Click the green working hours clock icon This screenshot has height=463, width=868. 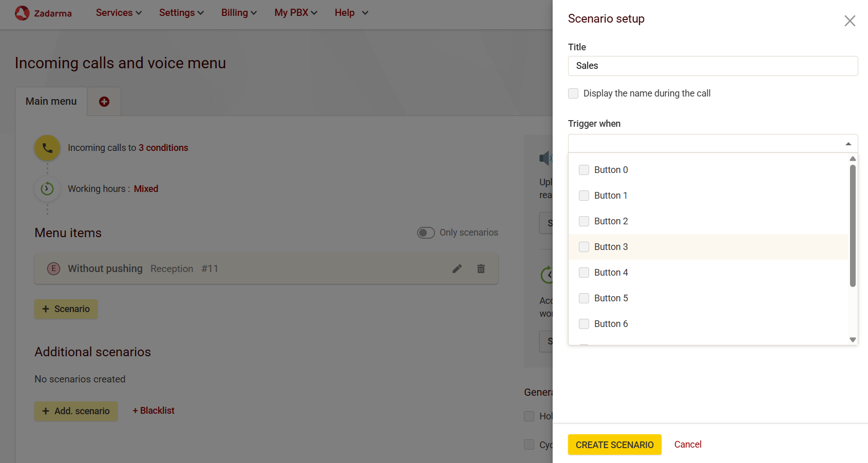pos(47,189)
